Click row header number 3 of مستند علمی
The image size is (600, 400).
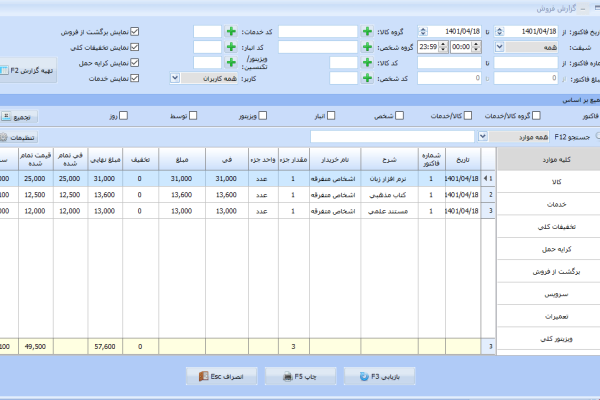point(488,211)
